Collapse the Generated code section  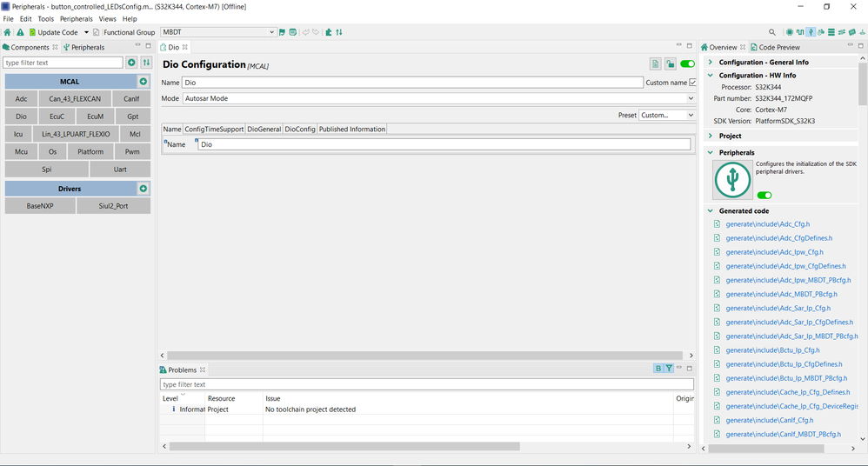(x=711, y=211)
